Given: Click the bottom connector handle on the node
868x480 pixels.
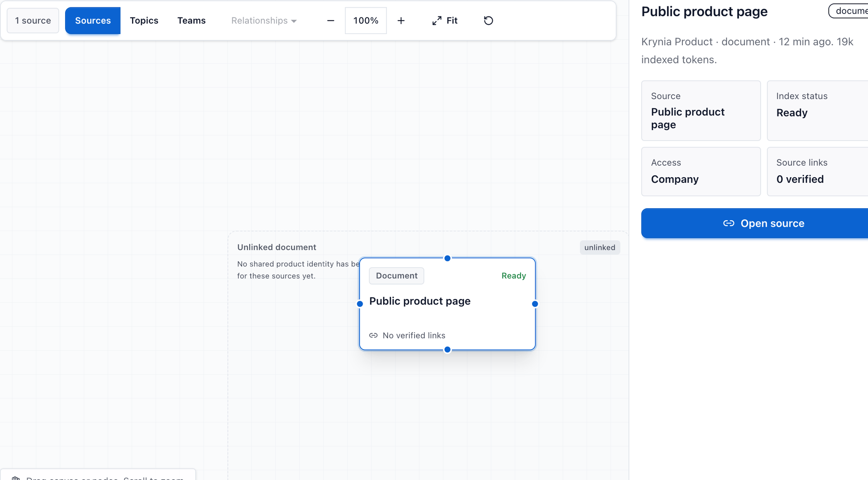Looking at the screenshot, I should 447,350.
